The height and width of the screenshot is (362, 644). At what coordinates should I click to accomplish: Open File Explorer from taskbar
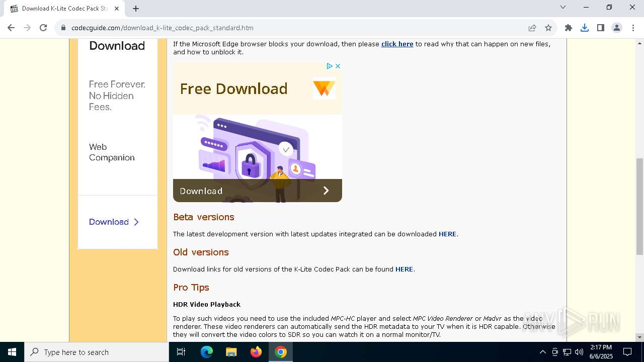[231, 352]
